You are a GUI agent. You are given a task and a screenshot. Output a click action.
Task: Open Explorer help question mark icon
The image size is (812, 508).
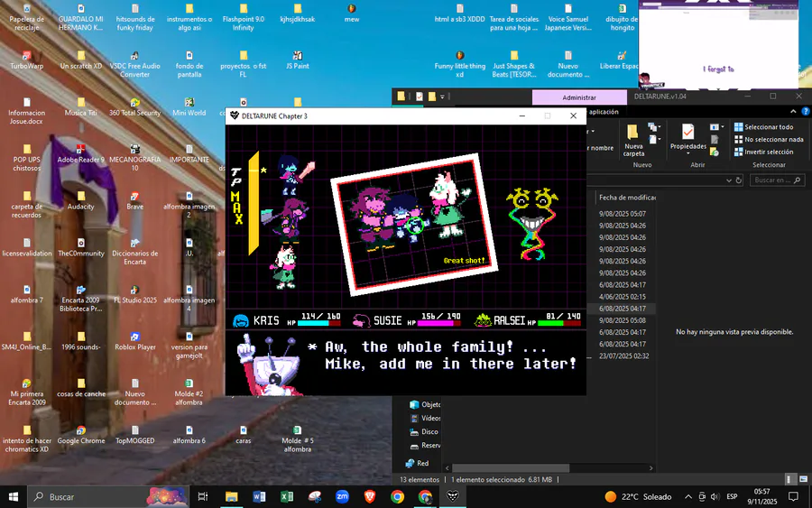[806, 111]
